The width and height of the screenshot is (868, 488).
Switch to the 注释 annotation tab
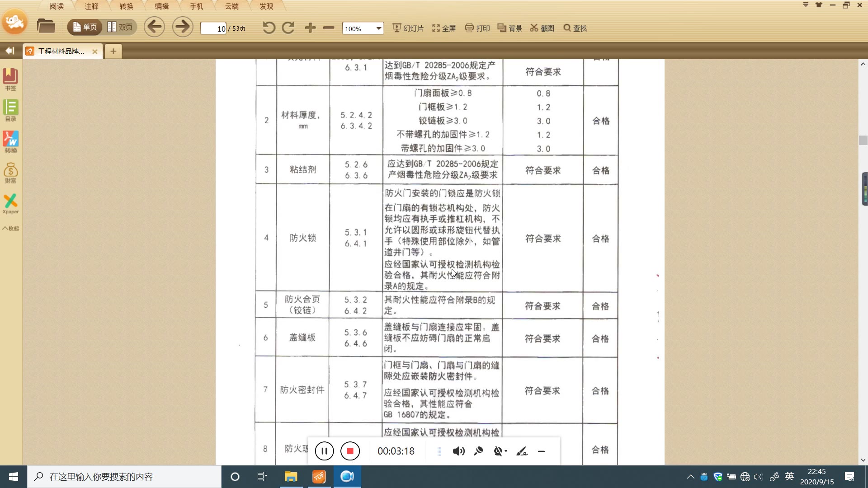pos(91,6)
